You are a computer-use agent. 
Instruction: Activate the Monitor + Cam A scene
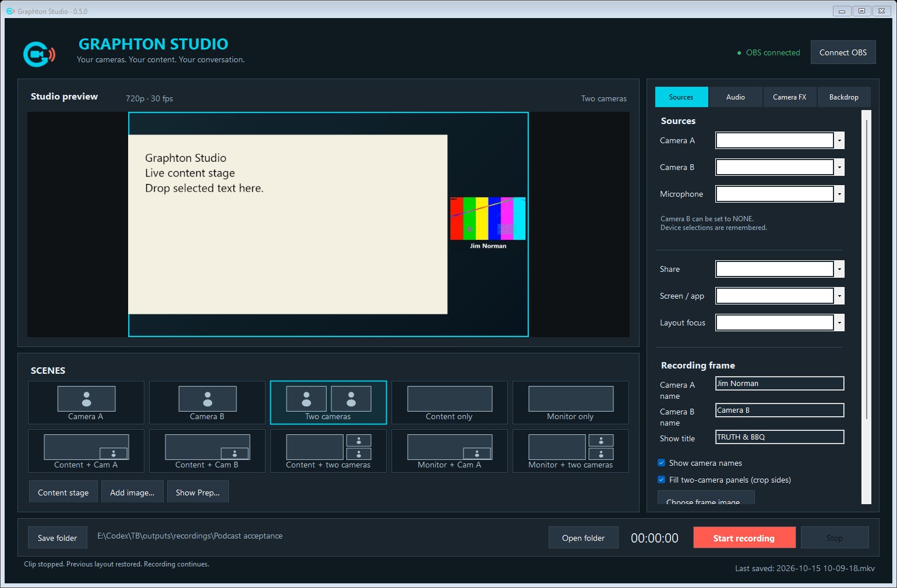pyautogui.click(x=450, y=451)
